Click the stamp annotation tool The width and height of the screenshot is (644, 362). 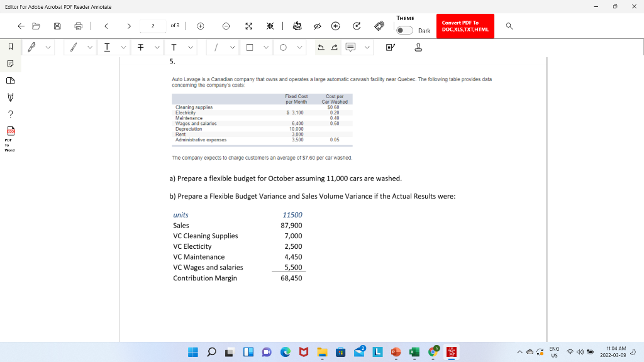[x=417, y=47]
